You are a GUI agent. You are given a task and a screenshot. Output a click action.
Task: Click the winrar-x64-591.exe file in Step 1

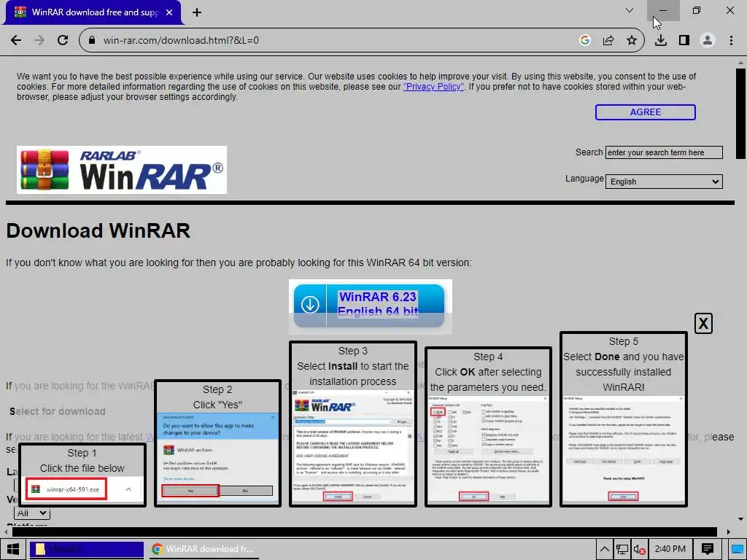click(66, 489)
